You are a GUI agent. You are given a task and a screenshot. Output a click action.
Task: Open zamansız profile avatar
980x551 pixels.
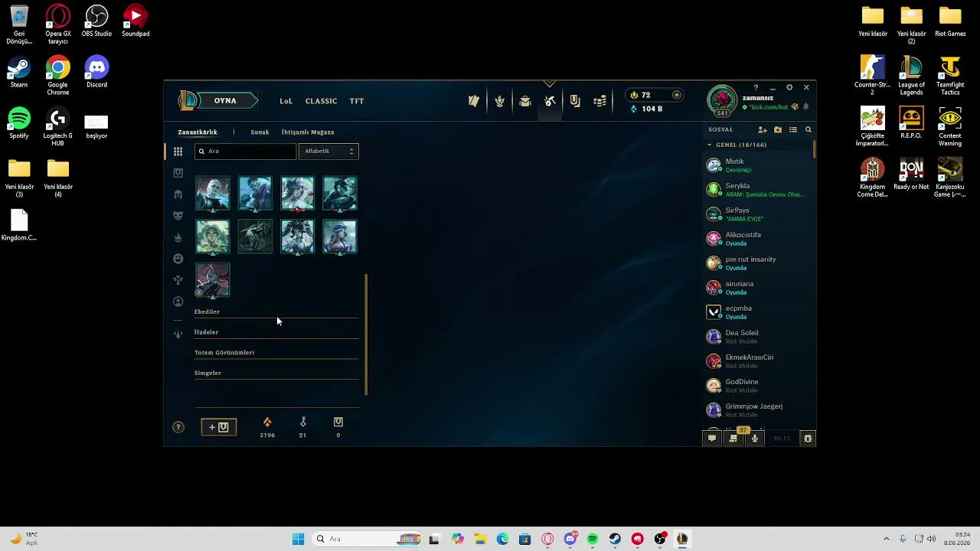click(x=722, y=100)
